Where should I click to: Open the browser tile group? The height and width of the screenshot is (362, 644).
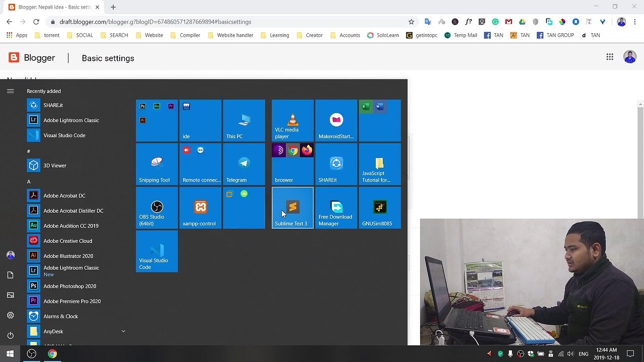pos(293,164)
